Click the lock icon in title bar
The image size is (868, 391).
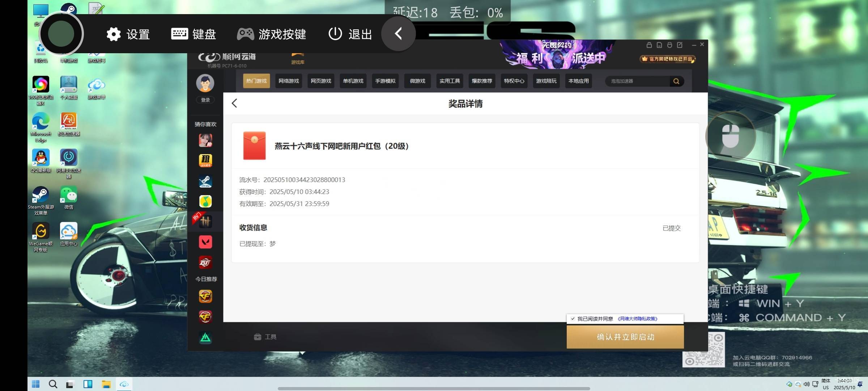tap(649, 45)
